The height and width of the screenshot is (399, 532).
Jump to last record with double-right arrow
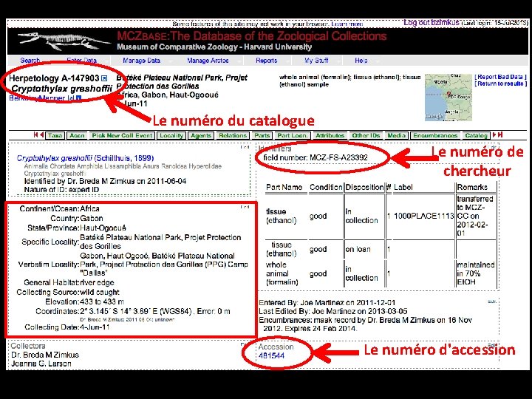(499, 135)
